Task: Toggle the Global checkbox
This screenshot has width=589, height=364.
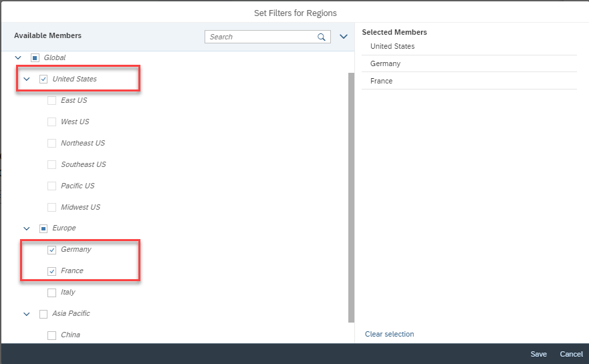Action: 35,58
